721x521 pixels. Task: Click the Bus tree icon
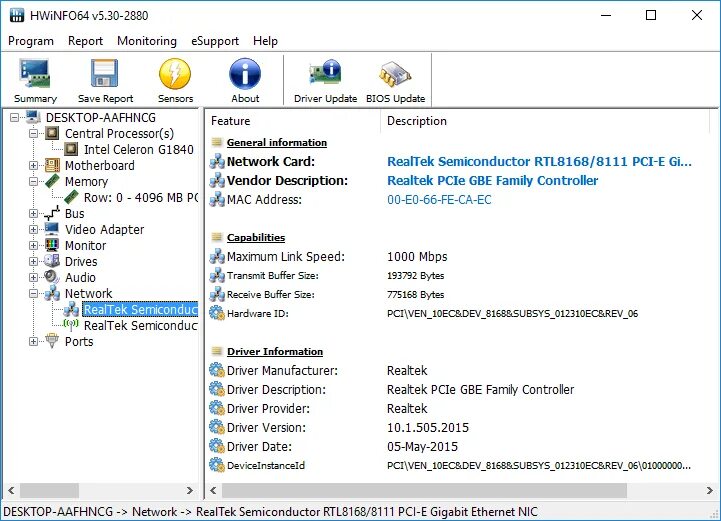point(52,213)
